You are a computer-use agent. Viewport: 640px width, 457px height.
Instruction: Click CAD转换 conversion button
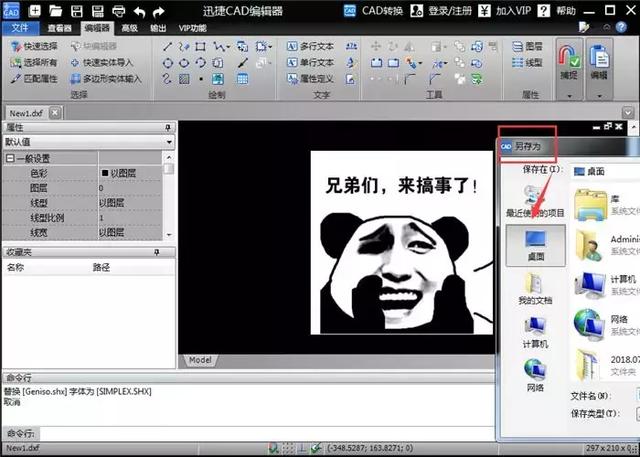click(373, 11)
